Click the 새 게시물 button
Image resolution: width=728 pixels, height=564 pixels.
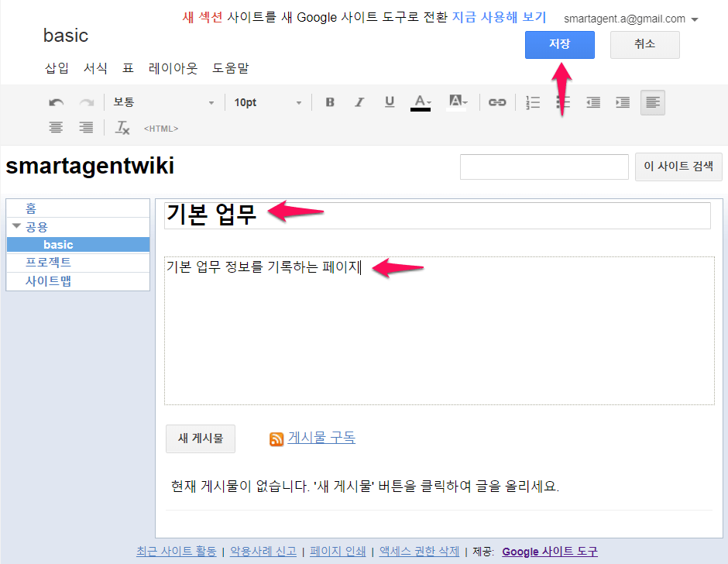tap(200, 438)
